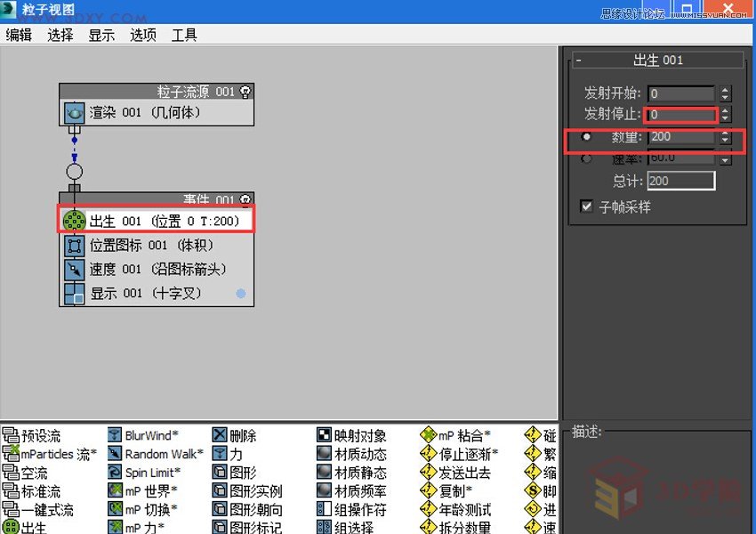Pick 图形朝向 operator from the depot
The height and width of the screenshot is (534, 756).
tap(248, 509)
